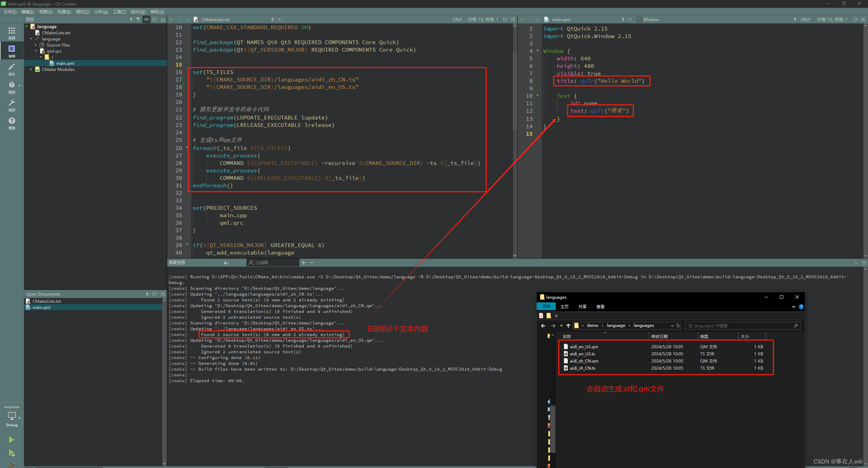Switch to Design mode pencil icon
Viewport: 868px width, 468px height.
click(x=12, y=69)
